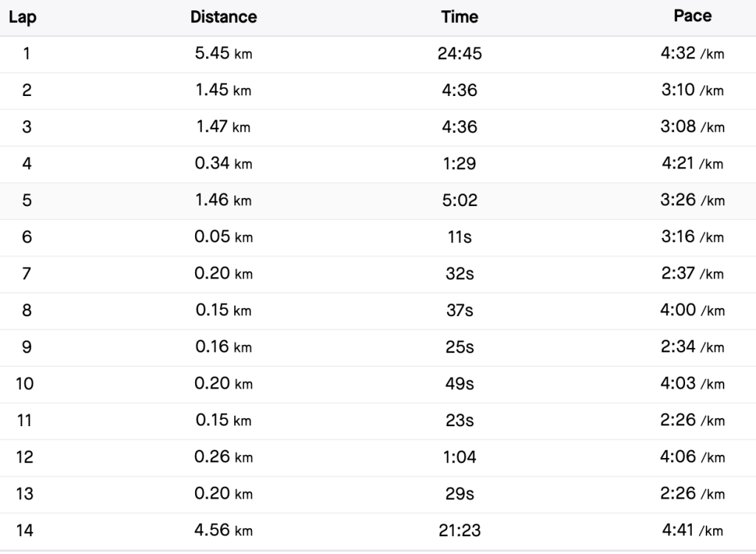Click the 5.45 km distance cell
The image size is (756, 554).
click(223, 54)
